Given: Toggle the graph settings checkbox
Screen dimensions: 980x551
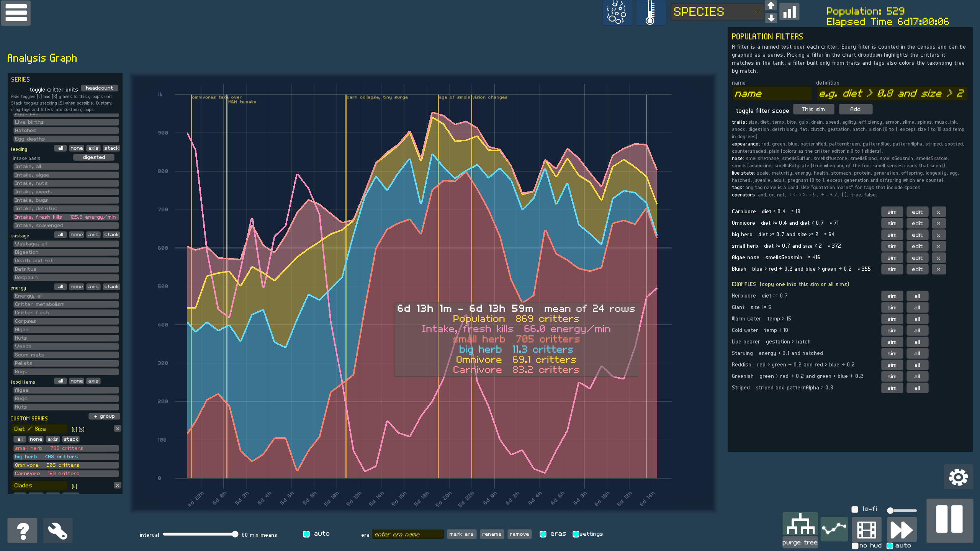Looking at the screenshot, I should (x=576, y=534).
